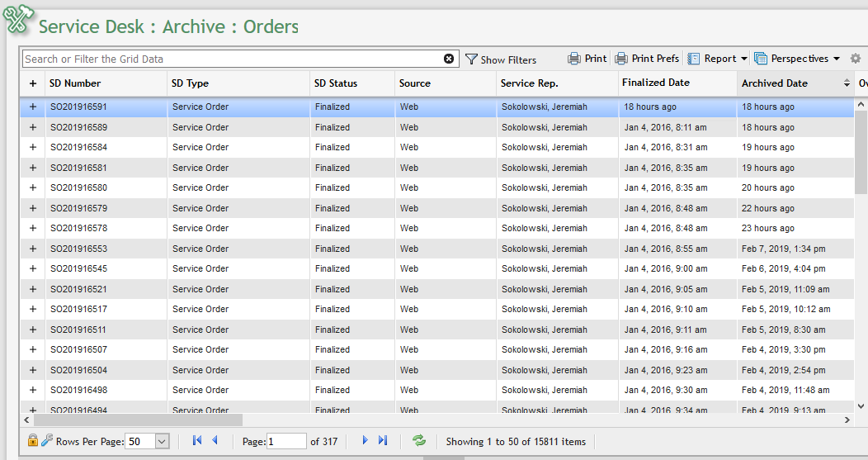The image size is (868, 460).
Task: Expand row SO201916591
Action: 33,107
